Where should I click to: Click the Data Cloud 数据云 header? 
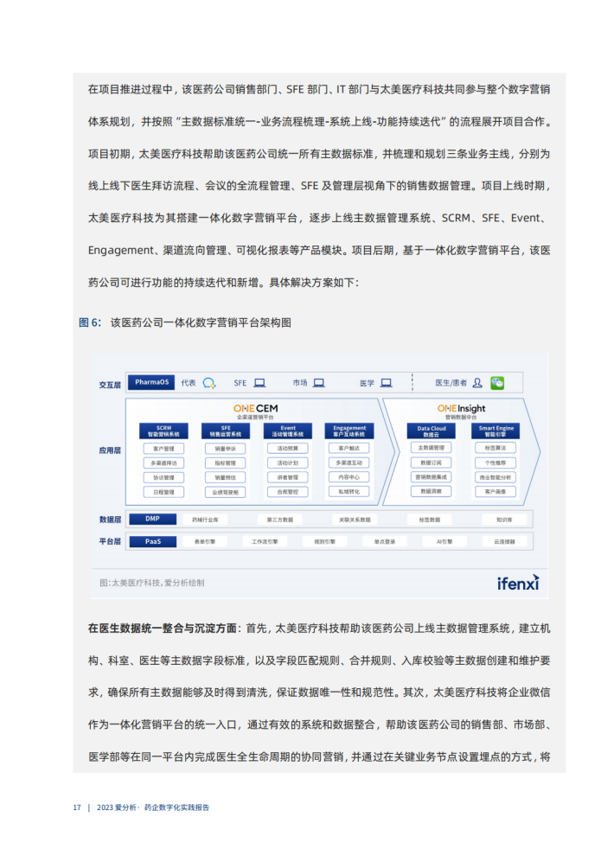pos(432,431)
